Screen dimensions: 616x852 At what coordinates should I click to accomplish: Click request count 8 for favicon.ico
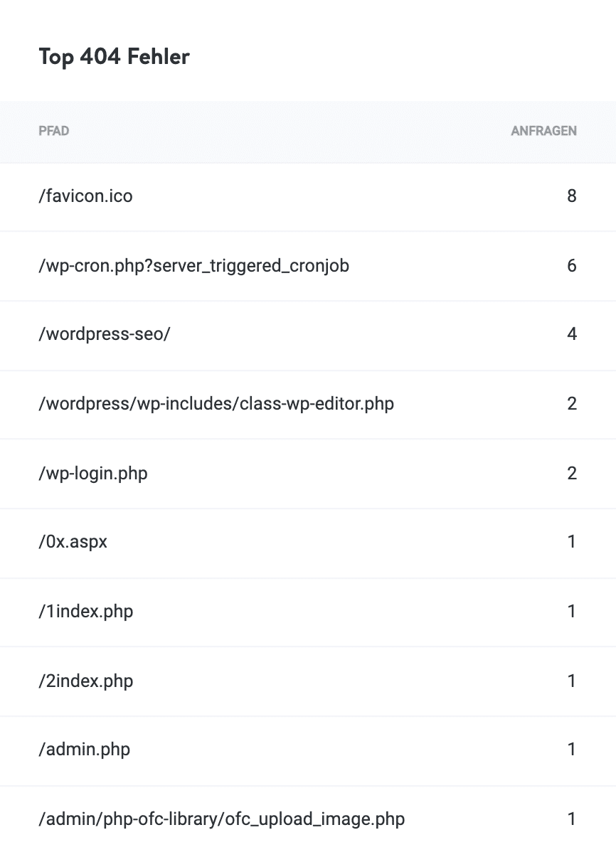click(571, 196)
